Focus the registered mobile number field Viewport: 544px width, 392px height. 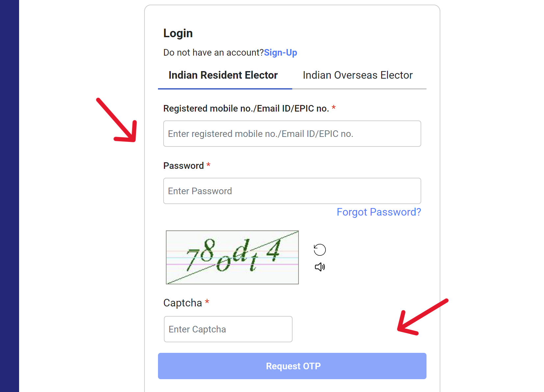point(292,134)
